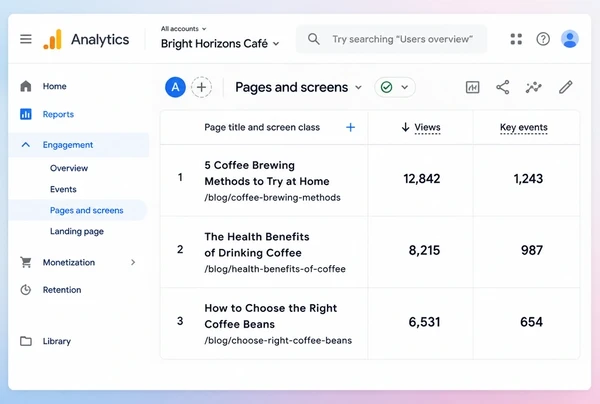
Task: Click the 1,243 key events value
Action: [528, 178]
